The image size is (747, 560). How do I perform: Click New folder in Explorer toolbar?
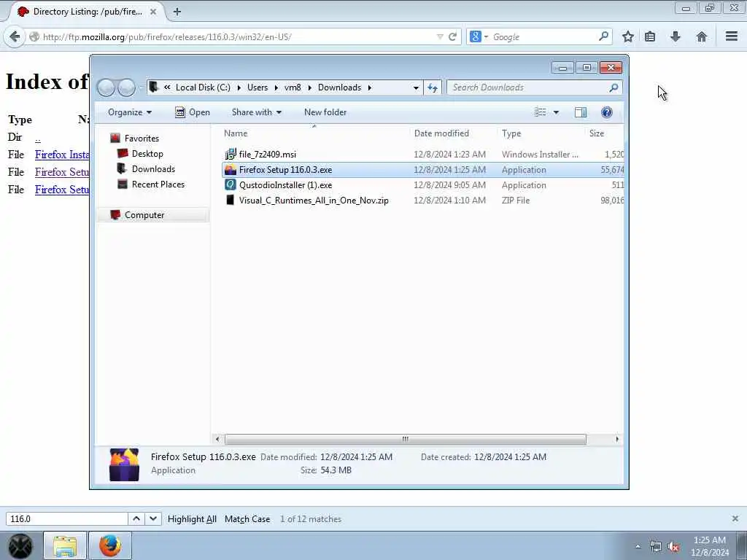325,112
